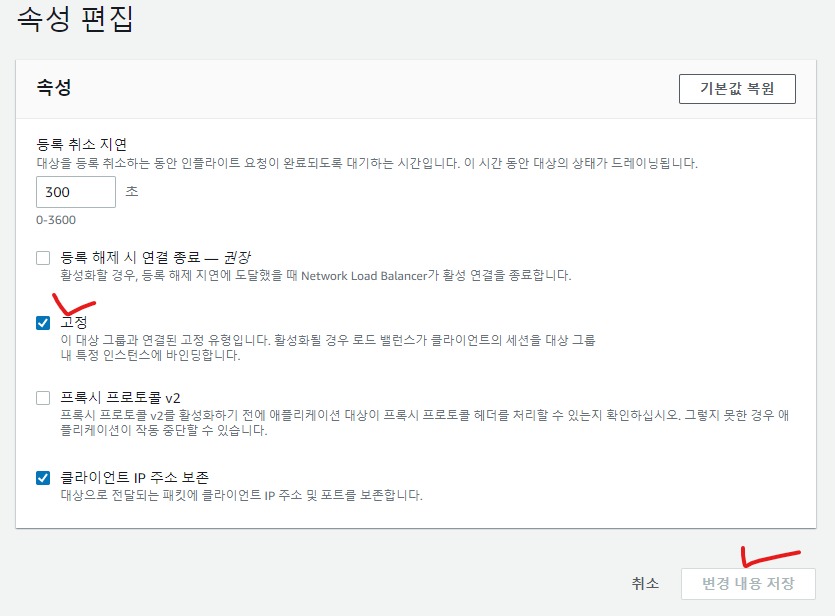Uncheck 클라이언트 IP 주소 보존 checkbox

(x=43, y=478)
